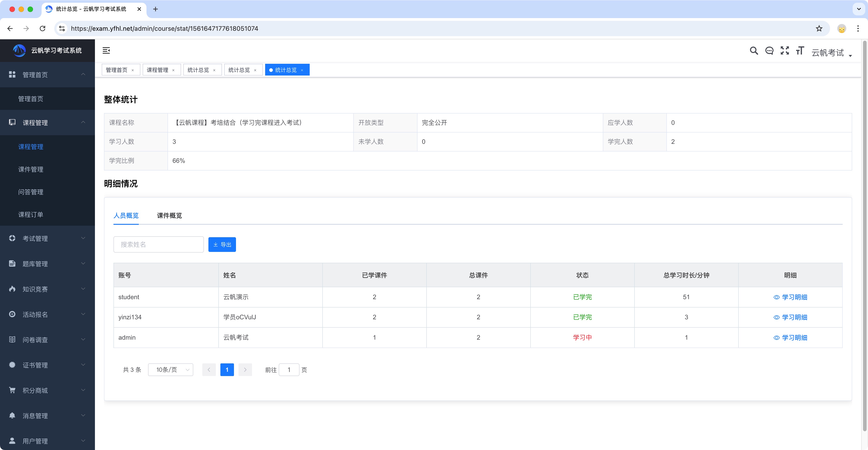Image resolution: width=868 pixels, height=450 pixels.
Task: Click the 学习中 status for admin
Action: 582,337
